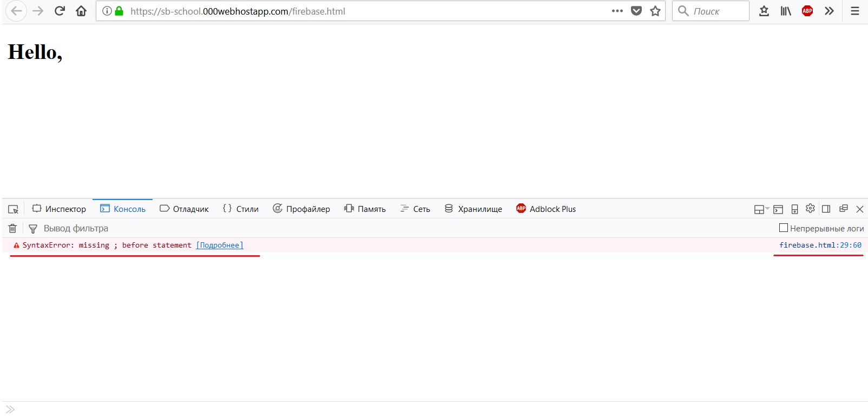Switch to the Инспектор tab
The image size is (868, 419).
pos(59,209)
